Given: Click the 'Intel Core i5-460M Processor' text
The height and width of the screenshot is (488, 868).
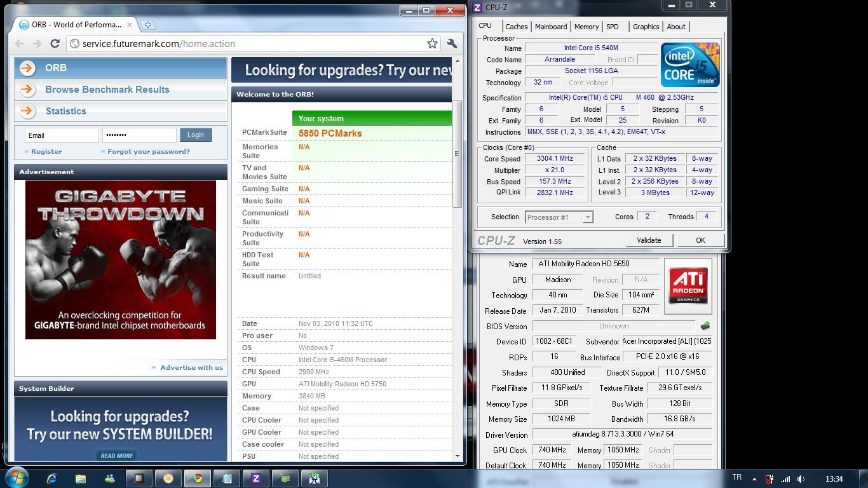Looking at the screenshot, I should click(342, 360).
